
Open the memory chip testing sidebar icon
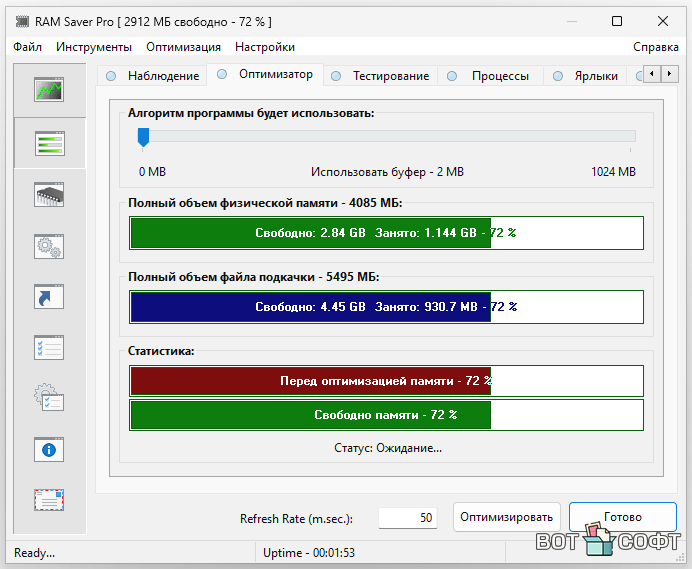(49, 195)
